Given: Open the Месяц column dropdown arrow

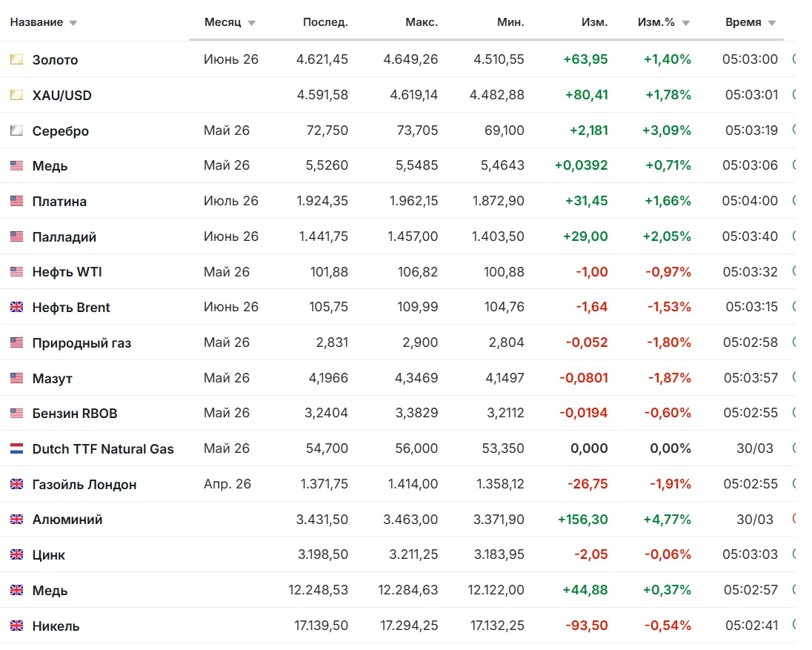Looking at the screenshot, I should 252,23.
